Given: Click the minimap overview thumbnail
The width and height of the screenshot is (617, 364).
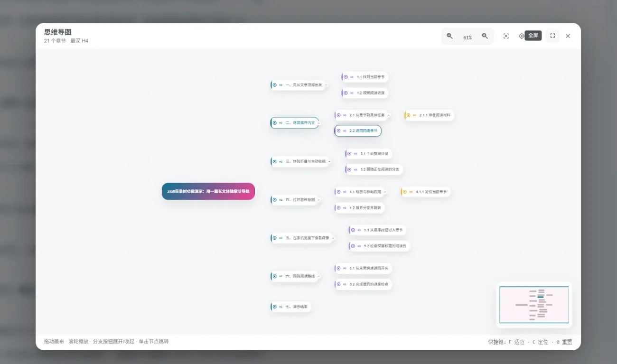Looking at the screenshot, I should (534, 305).
